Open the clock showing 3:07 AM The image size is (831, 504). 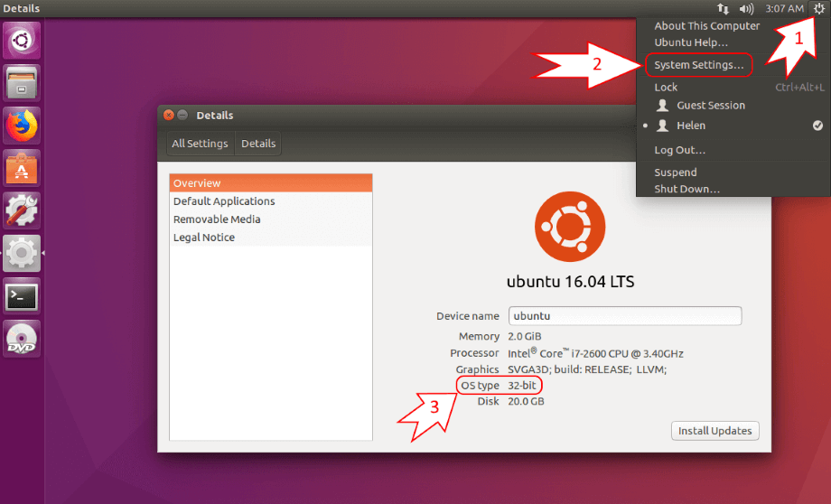(783, 9)
